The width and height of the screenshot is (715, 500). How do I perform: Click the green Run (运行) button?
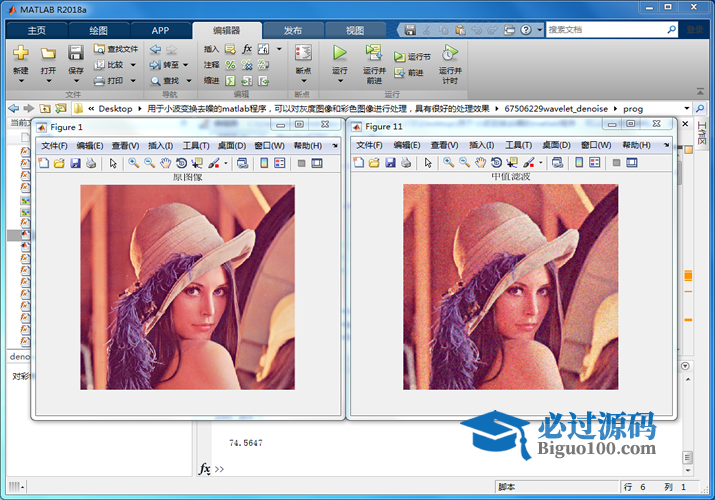[340, 53]
